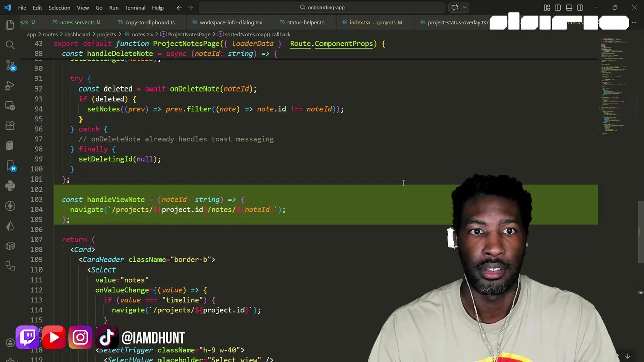Screen dimensions: 644x362
Task: Click the VS Code logo in the title bar
Action: [x=8, y=8]
